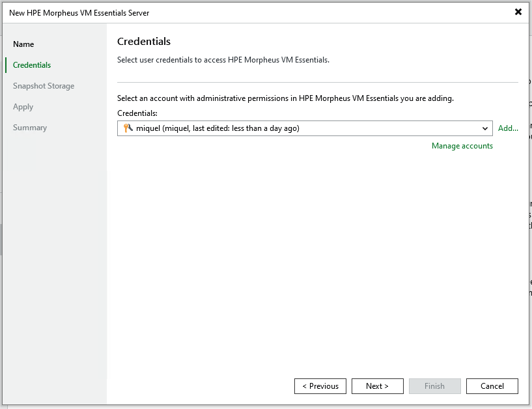Jump to the Apply step
The height and width of the screenshot is (409, 532).
[23, 107]
